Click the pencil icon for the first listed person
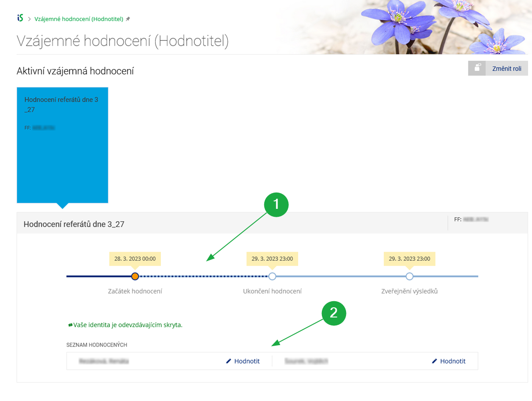This screenshot has width=532, height=401. click(x=228, y=361)
